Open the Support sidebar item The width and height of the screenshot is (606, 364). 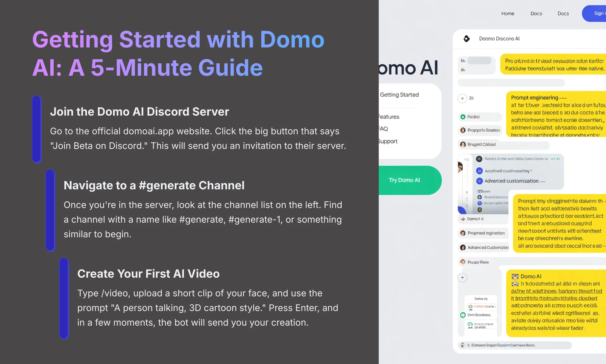click(388, 141)
